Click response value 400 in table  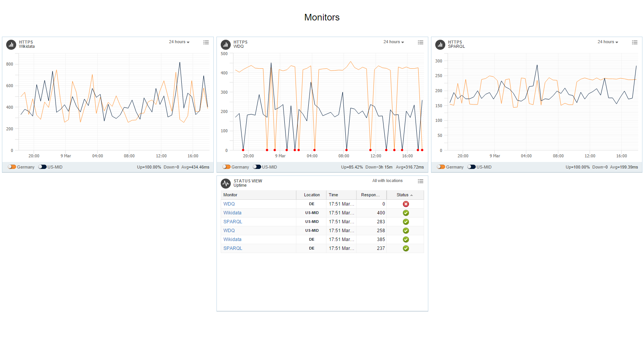pos(381,213)
